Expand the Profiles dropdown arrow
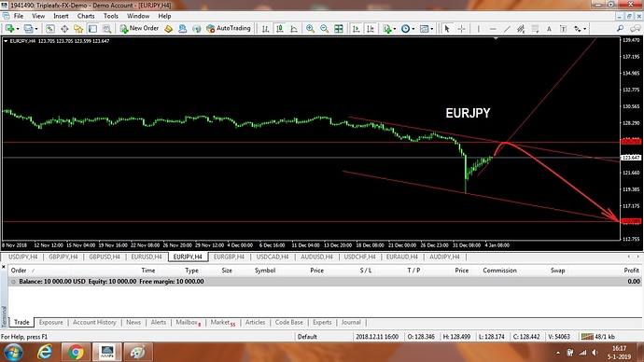 click(36, 29)
